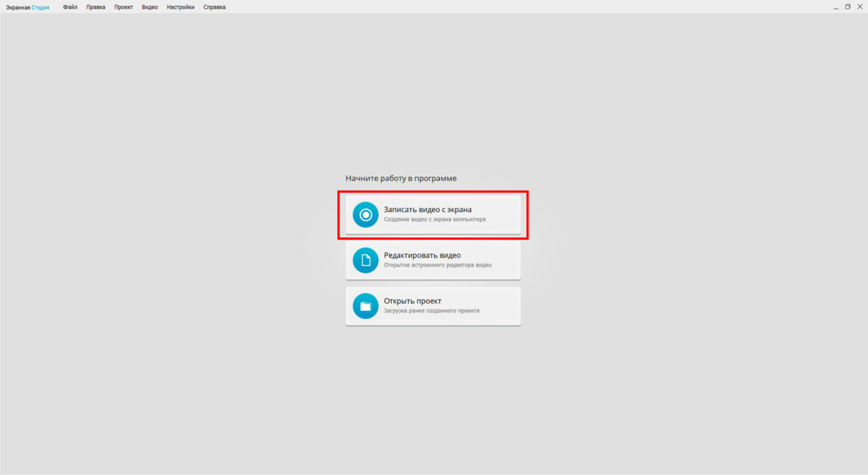Close the Экранная Студия window

[860, 7]
